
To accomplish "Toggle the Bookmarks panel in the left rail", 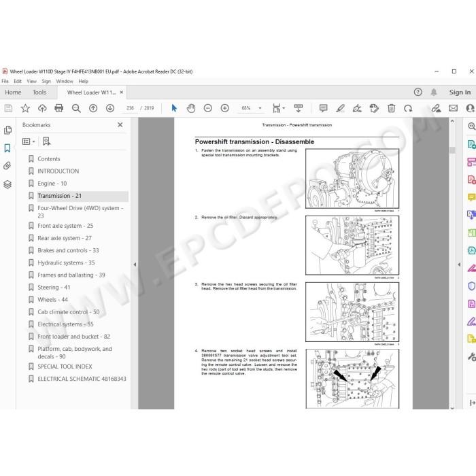I will pyautogui.click(x=7, y=148).
